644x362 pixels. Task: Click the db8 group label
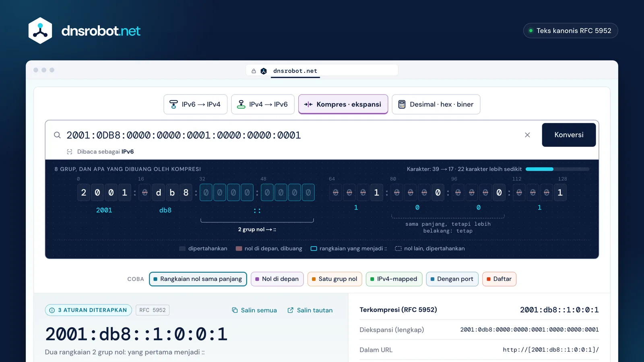click(165, 210)
